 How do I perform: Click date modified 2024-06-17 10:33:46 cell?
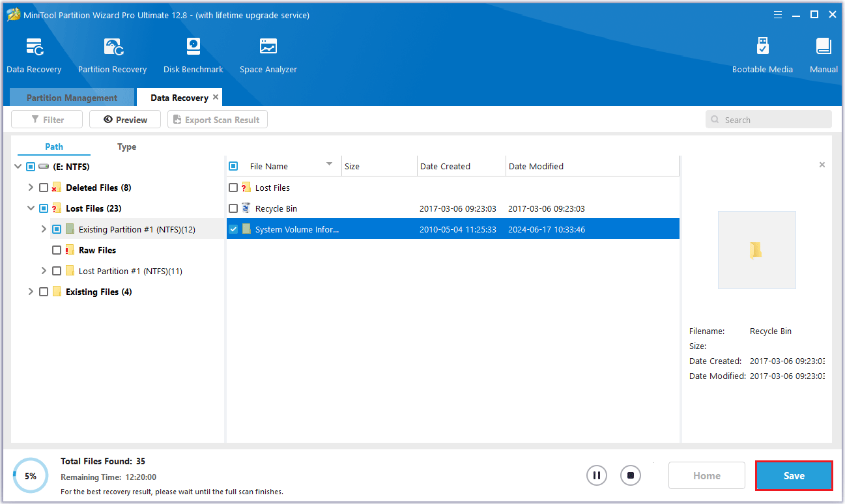[x=547, y=229]
